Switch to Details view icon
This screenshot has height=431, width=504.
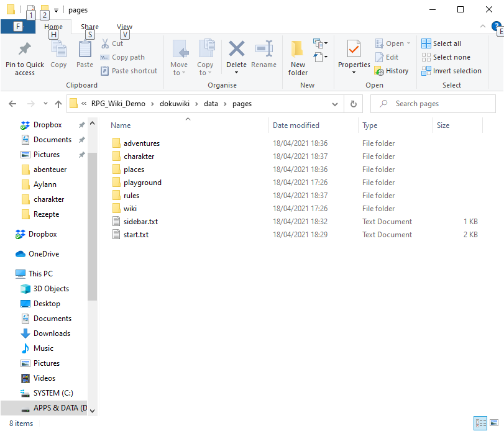tap(480, 424)
